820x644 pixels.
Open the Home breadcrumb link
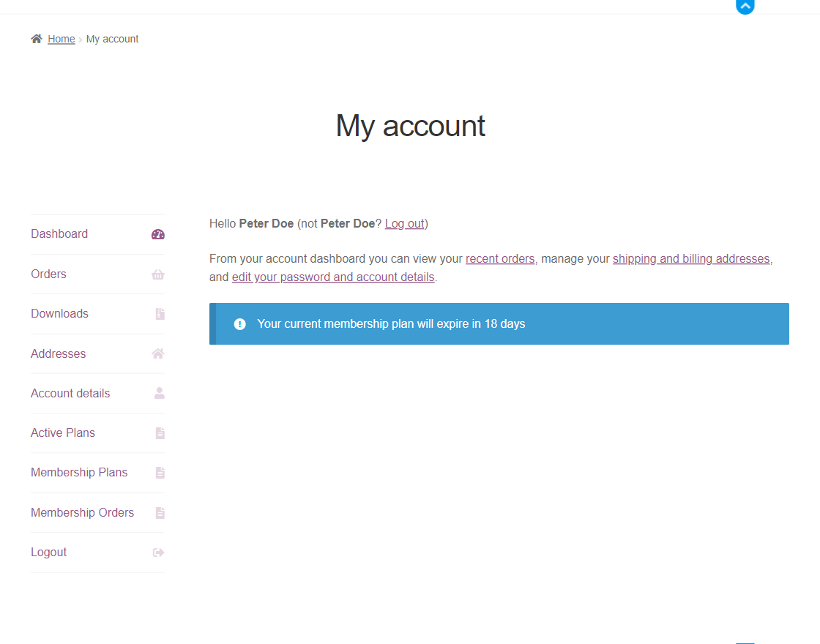(x=61, y=39)
